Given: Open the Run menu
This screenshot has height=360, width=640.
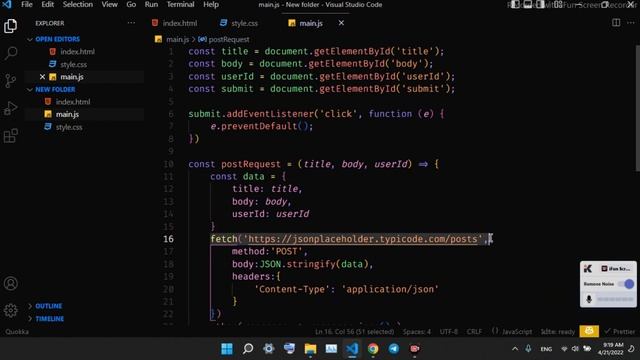Looking at the screenshot, I should pos(151,4).
